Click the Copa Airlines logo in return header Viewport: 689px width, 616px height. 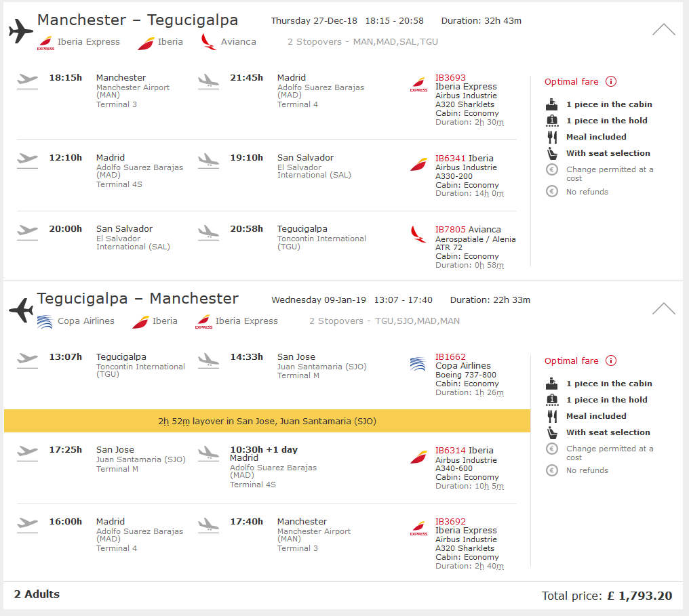coord(45,322)
